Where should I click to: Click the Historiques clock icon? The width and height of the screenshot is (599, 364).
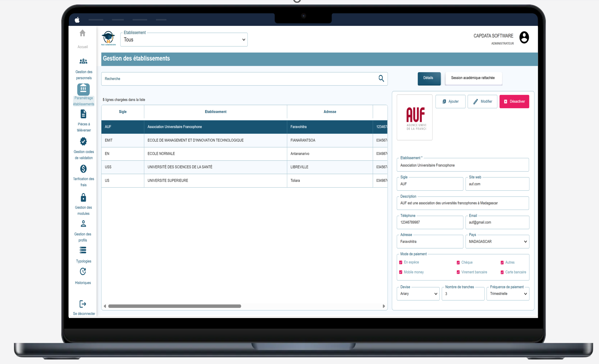83,272
